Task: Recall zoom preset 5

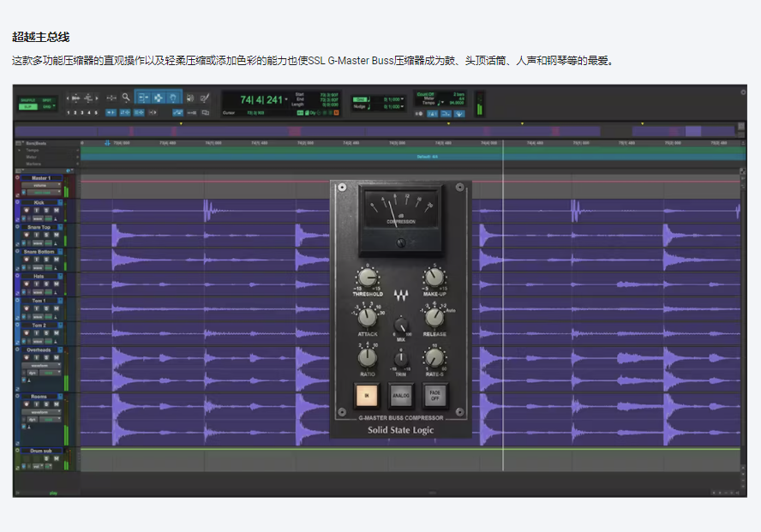Action: click(96, 112)
